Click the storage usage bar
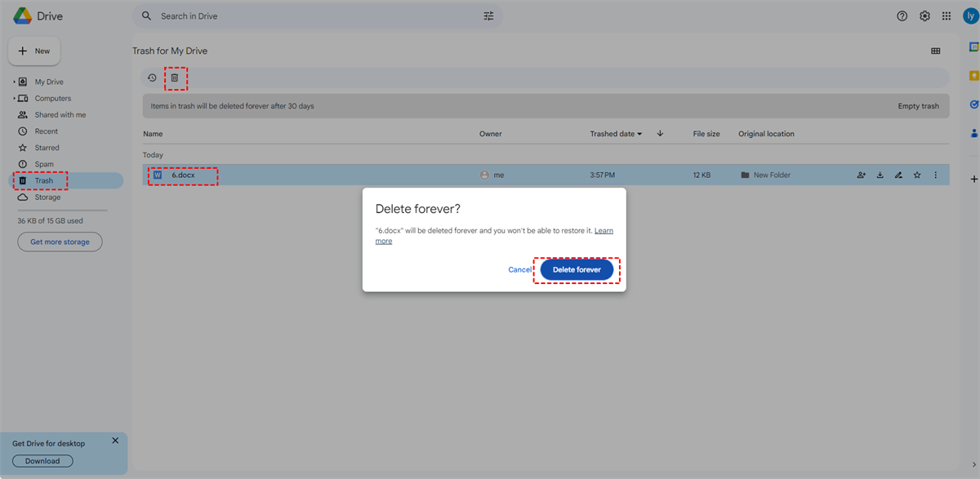980x479 pixels. pos(62,211)
